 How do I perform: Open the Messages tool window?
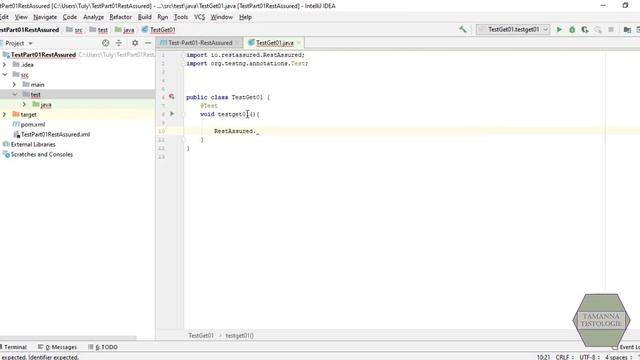point(57,347)
